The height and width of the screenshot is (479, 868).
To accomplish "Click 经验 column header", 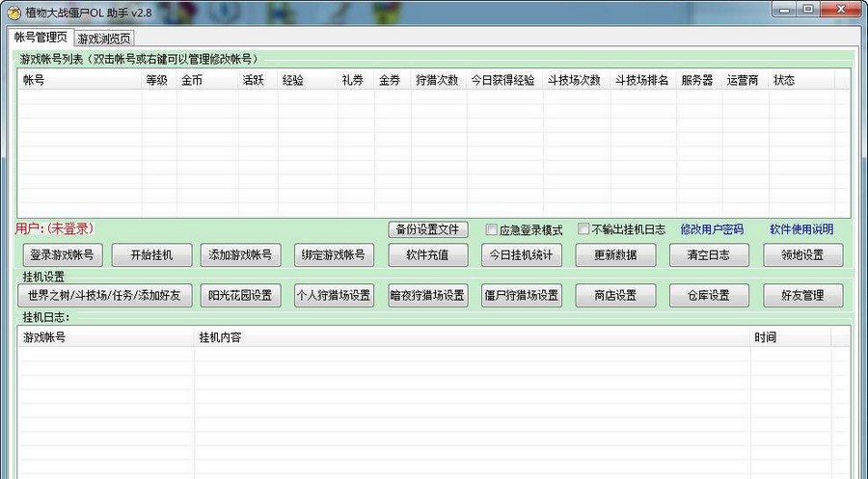I will [x=308, y=80].
